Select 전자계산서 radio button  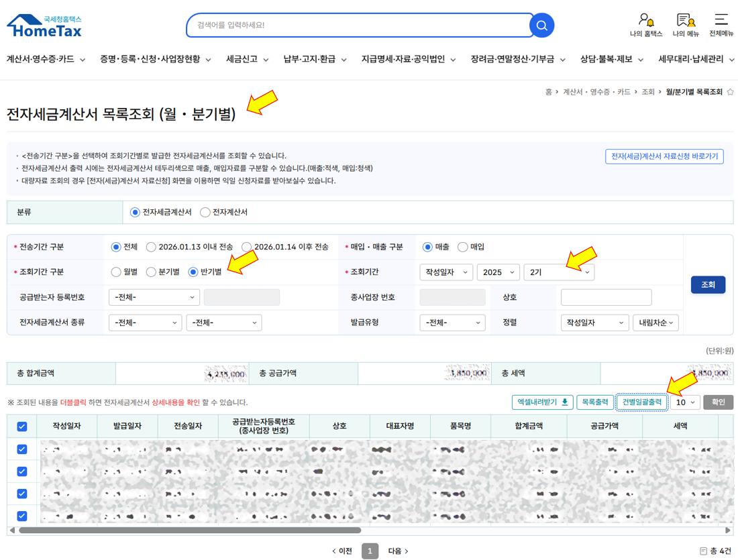point(205,212)
